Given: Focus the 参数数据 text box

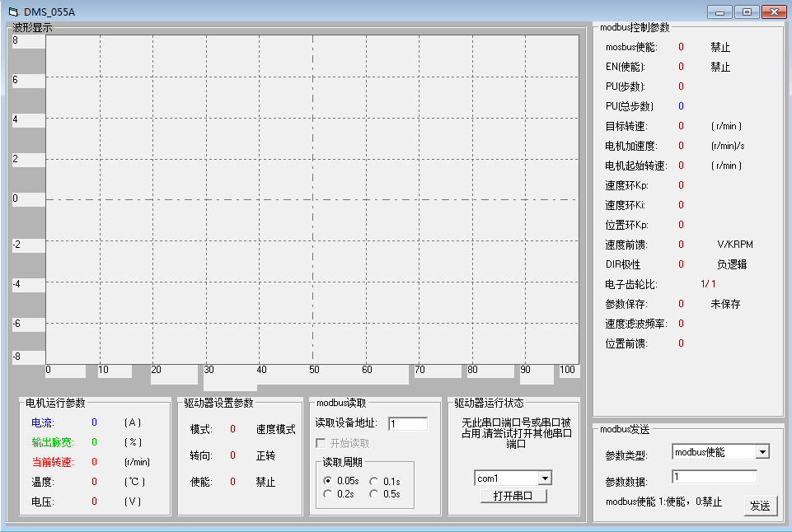Looking at the screenshot, I should tap(715, 477).
